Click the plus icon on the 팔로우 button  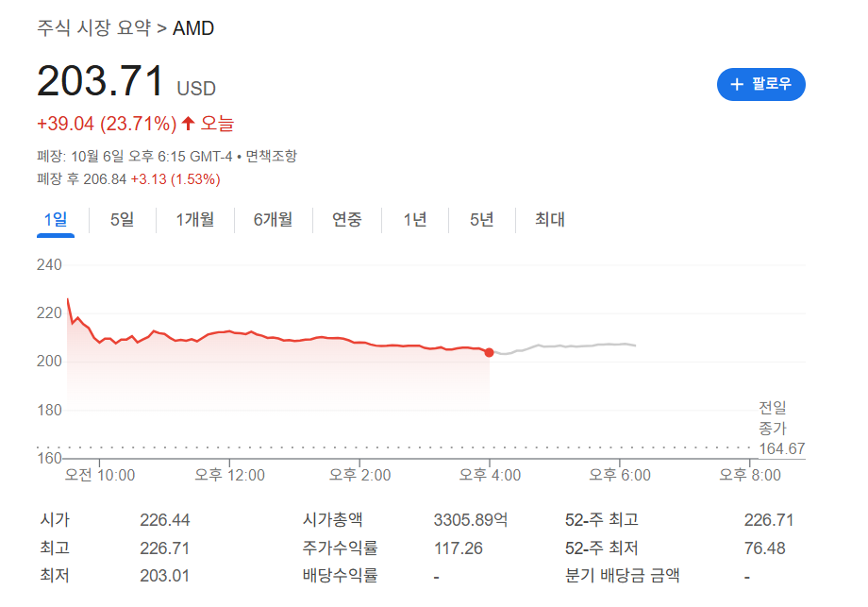pos(737,84)
